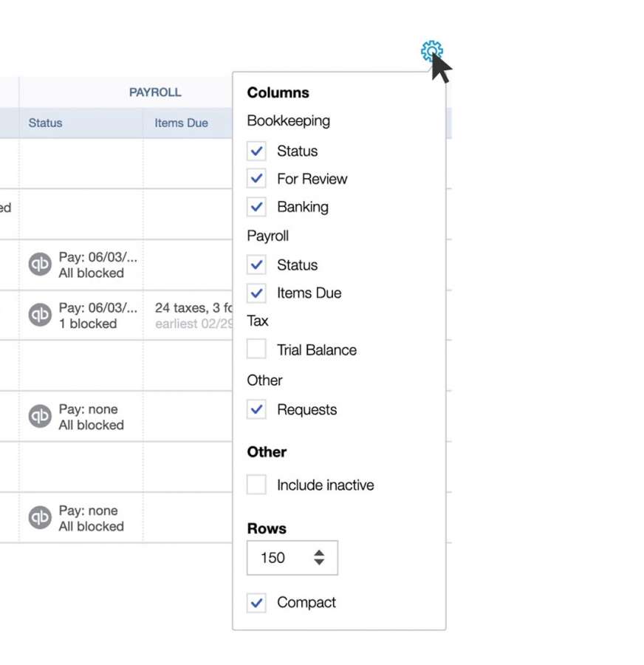Click the blue settings gear icon
The image size is (644, 665).
coord(431,51)
